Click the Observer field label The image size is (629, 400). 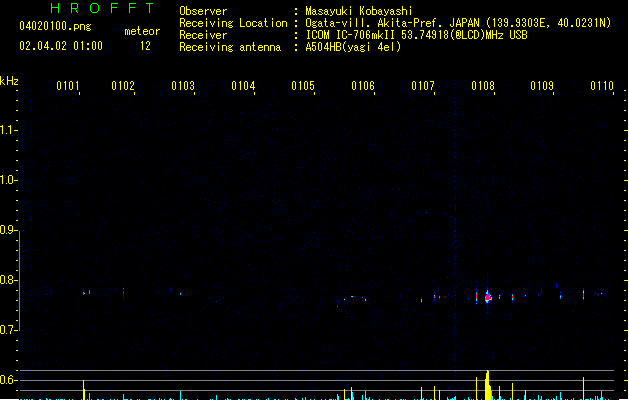click(203, 11)
